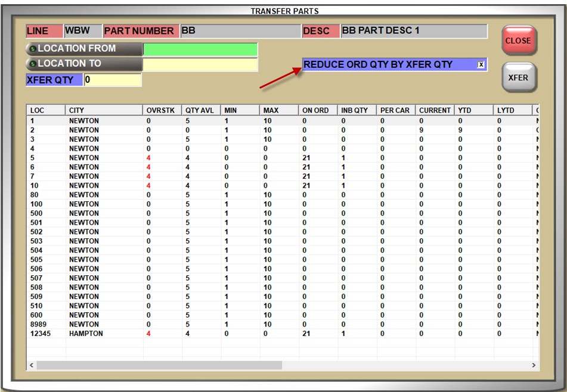The width and height of the screenshot is (567, 392).
Task: Click the horizontal scrollbar right arrow
Action: click(534, 365)
